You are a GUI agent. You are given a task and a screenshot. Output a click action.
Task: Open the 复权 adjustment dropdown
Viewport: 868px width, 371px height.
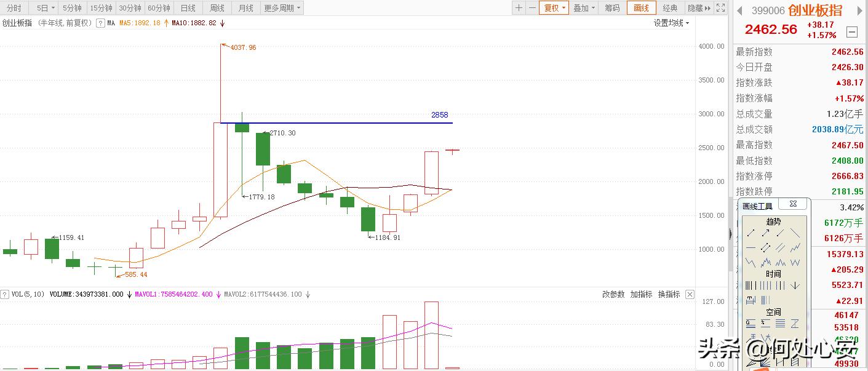[554, 8]
